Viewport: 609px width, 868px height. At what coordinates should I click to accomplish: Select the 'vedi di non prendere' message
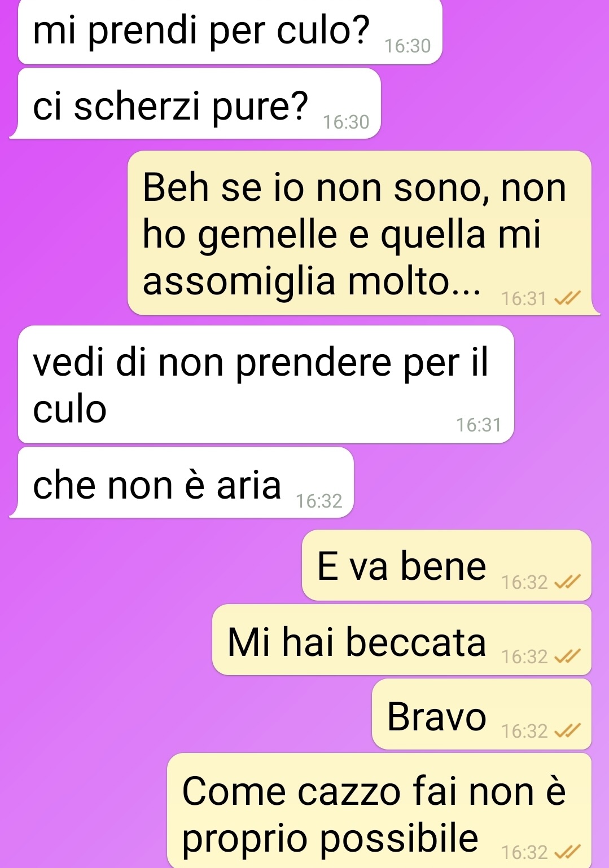coord(266,384)
